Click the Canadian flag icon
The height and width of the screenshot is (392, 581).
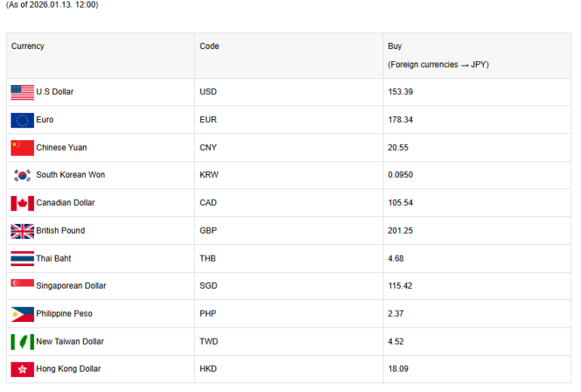pyautogui.click(x=23, y=203)
